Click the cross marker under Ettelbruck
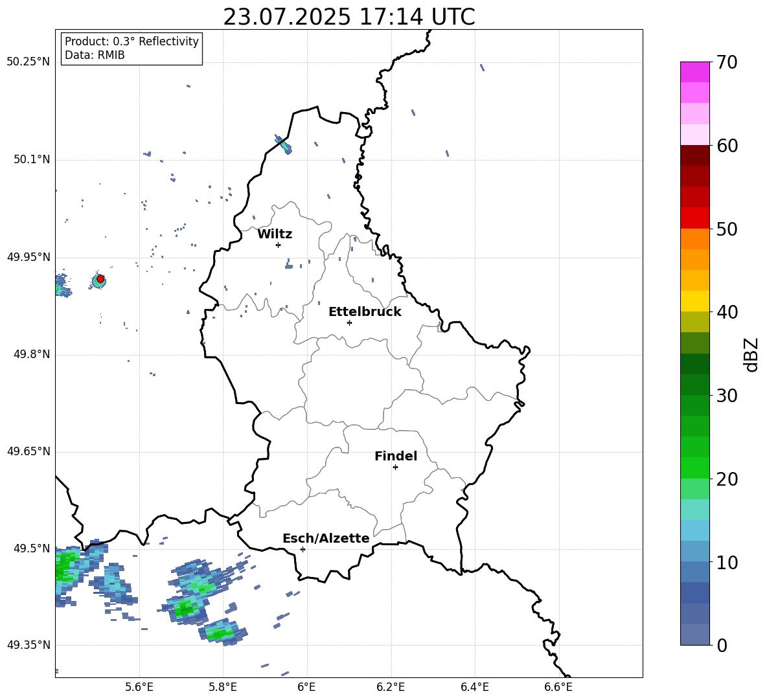This screenshot has width=767, height=700. (349, 322)
